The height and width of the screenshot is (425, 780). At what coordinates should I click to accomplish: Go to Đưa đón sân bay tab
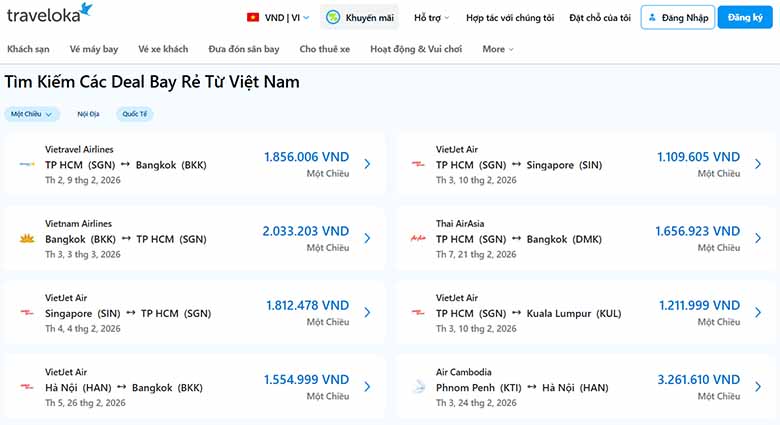244,49
